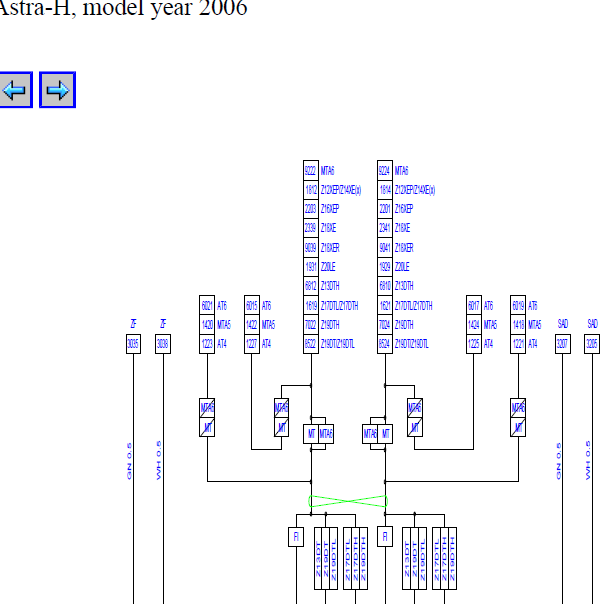Click reference 1420 beside MTA5
605x604 pixels.
pyautogui.click(x=207, y=325)
